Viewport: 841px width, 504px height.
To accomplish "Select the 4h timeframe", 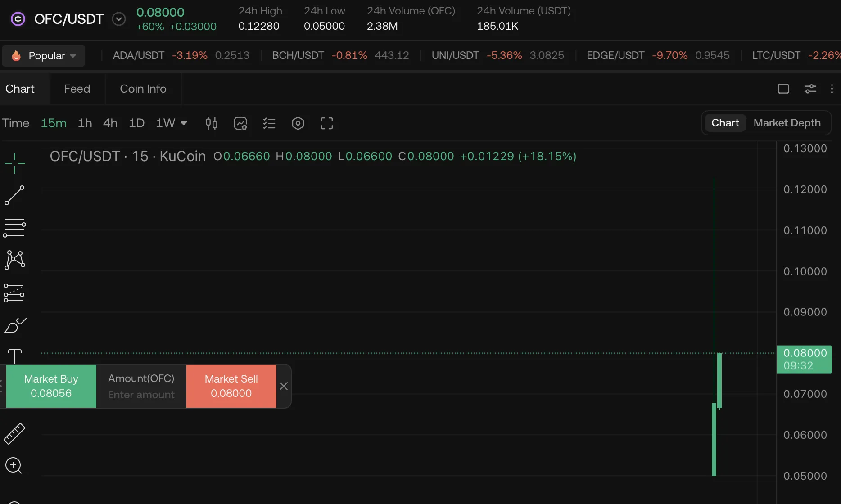I will [x=110, y=123].
